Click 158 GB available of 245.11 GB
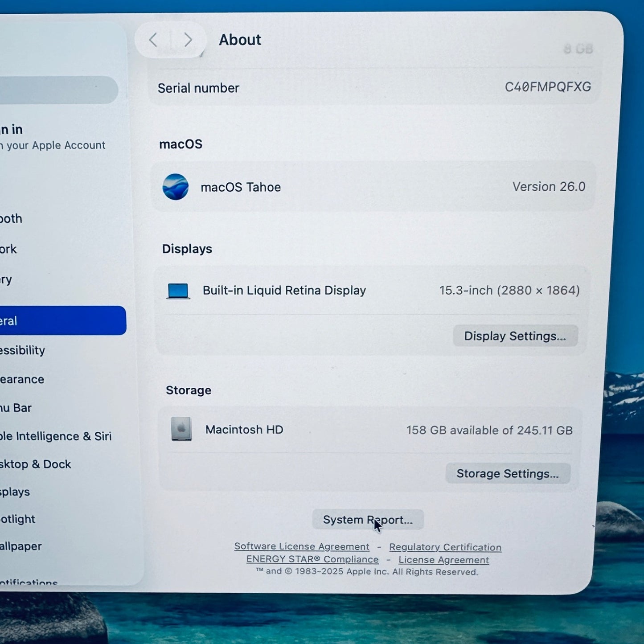 [489, 430]
